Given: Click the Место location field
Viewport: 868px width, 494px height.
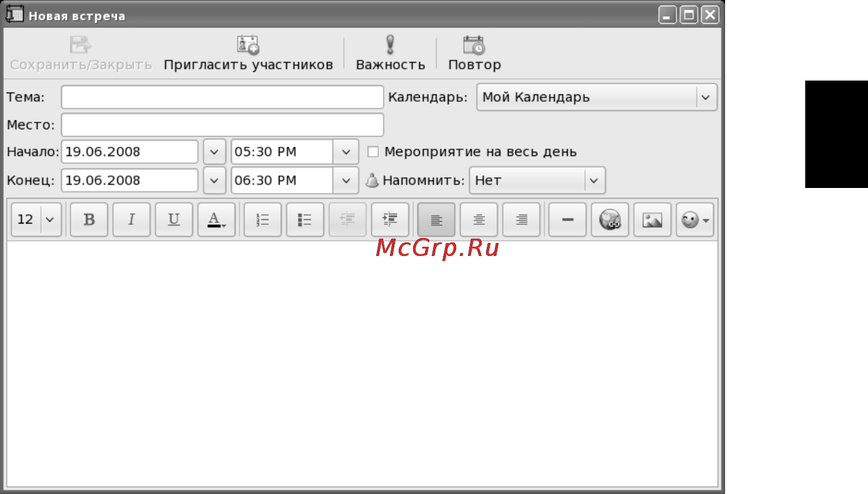Looking at the screenshot, I should [222, 125].
